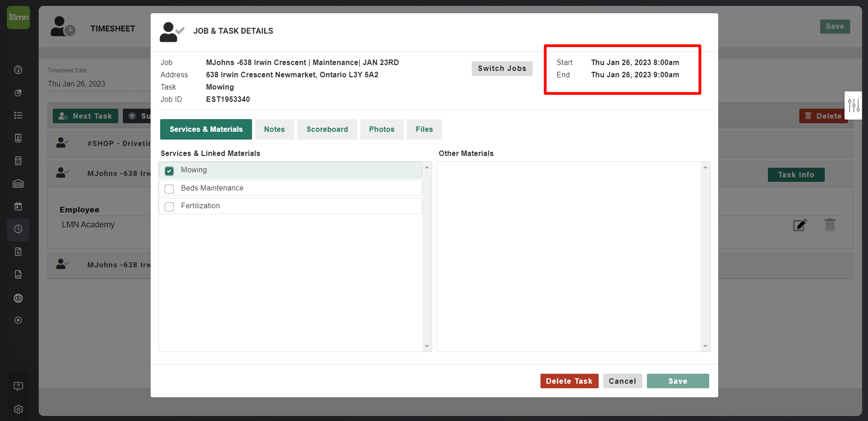Click the Switch Jobs button
Viewport: 868px width, 421px height.
coord(502,68)
